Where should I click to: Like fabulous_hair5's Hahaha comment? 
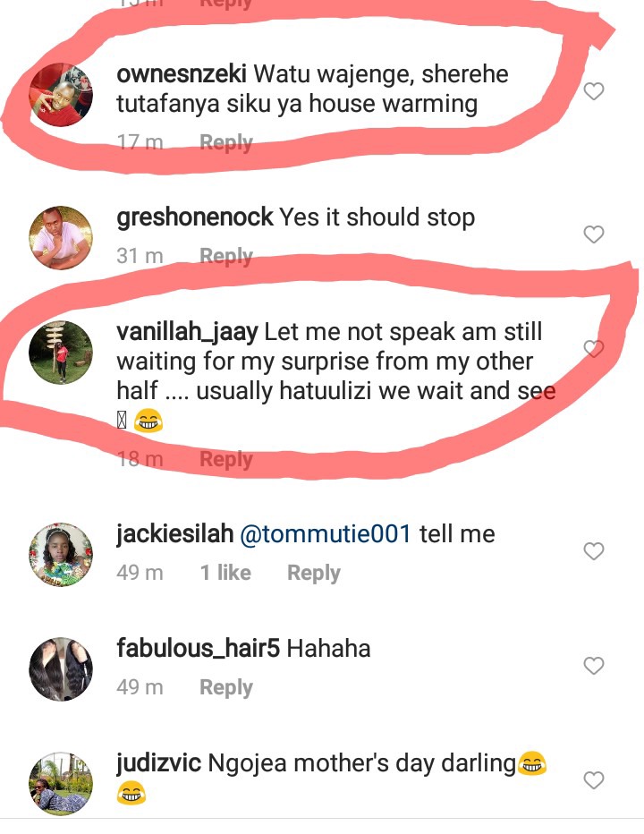(594, 666)
